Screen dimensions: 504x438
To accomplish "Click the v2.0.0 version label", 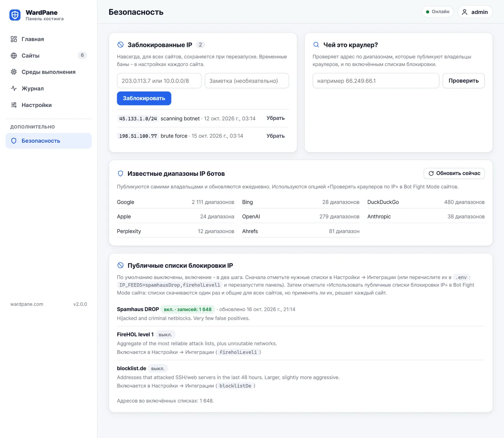I will 80,304.
